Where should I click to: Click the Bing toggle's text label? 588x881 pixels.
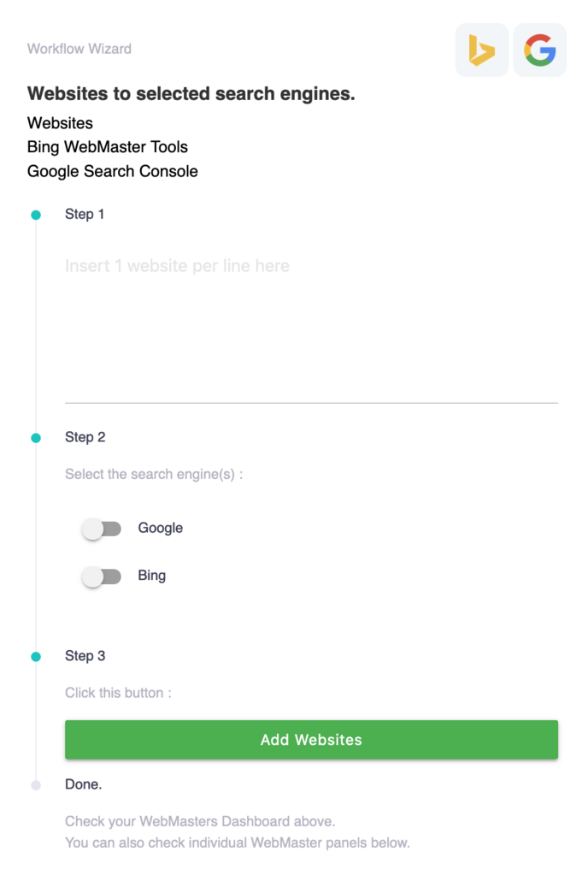click(152, 576)
